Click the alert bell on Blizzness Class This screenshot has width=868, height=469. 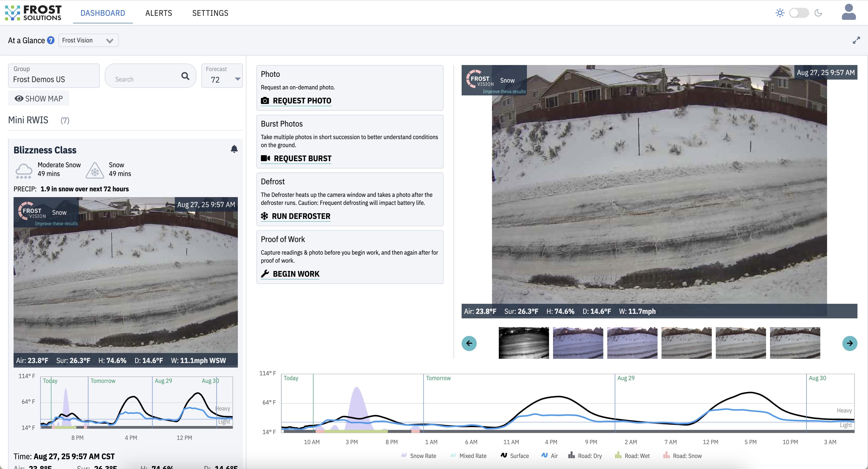point(234,149)
